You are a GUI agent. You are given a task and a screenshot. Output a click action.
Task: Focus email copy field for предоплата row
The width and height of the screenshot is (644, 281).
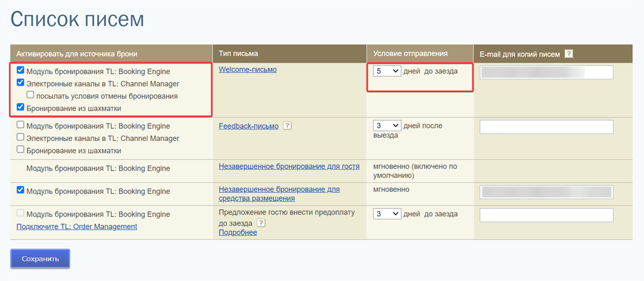[546, 215]
